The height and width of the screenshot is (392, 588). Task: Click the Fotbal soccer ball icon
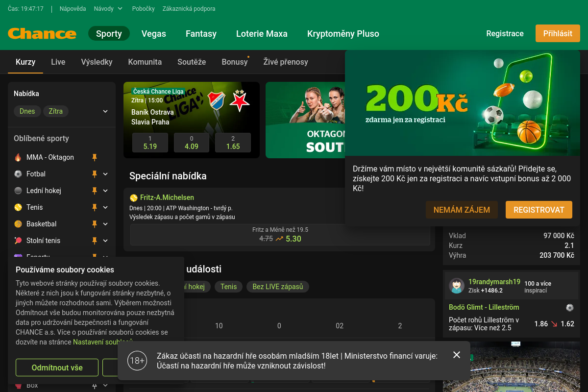coord(18,174)
